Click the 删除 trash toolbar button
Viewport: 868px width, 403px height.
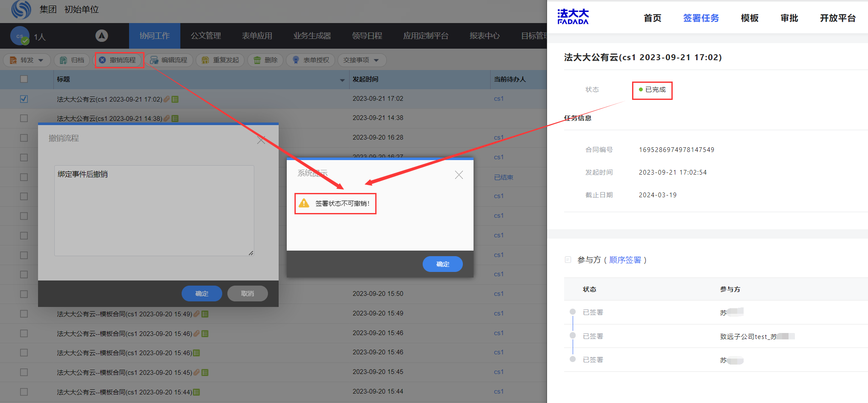pyautogui.click(x=265, y=60)
